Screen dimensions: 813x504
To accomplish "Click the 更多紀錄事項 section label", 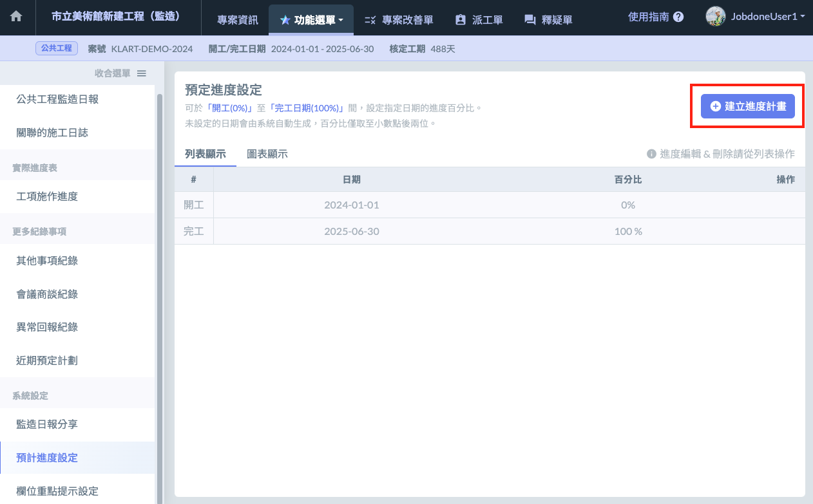I will pyautogui.click(x=39, y=232).
